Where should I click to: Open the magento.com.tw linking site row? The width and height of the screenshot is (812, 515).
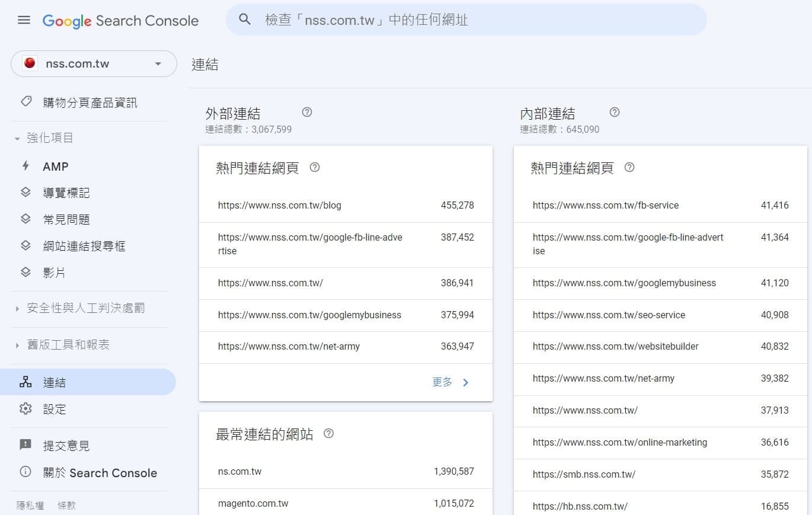click(x=346, y=503)
